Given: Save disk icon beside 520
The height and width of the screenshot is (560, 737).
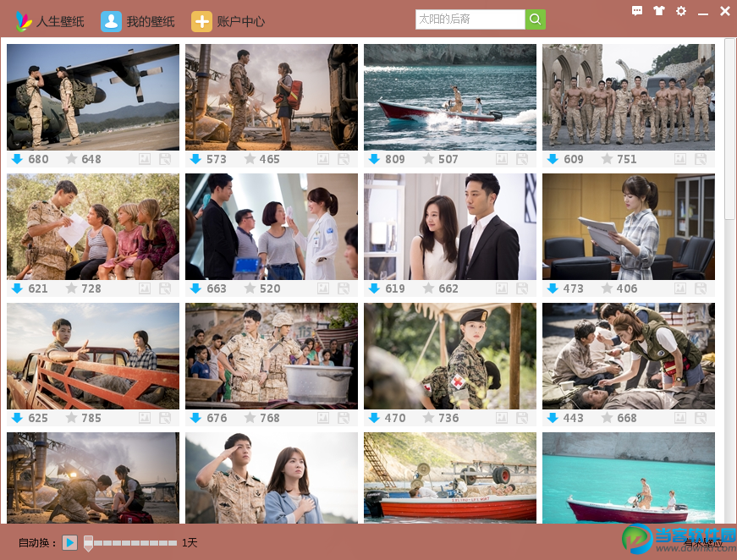Looking at the screenshot, I should click(x=344, y=288).
